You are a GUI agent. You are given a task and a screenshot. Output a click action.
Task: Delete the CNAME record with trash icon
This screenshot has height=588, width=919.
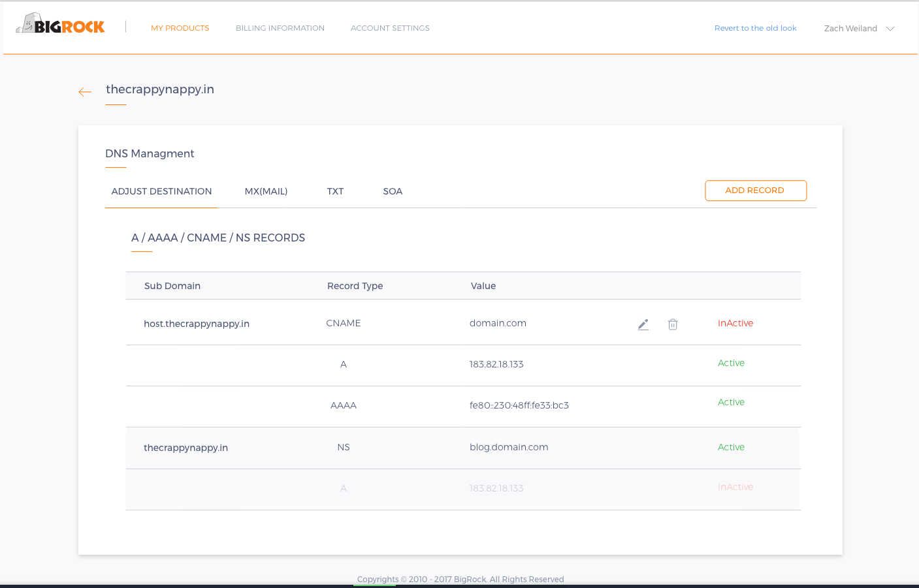[673, 324]
